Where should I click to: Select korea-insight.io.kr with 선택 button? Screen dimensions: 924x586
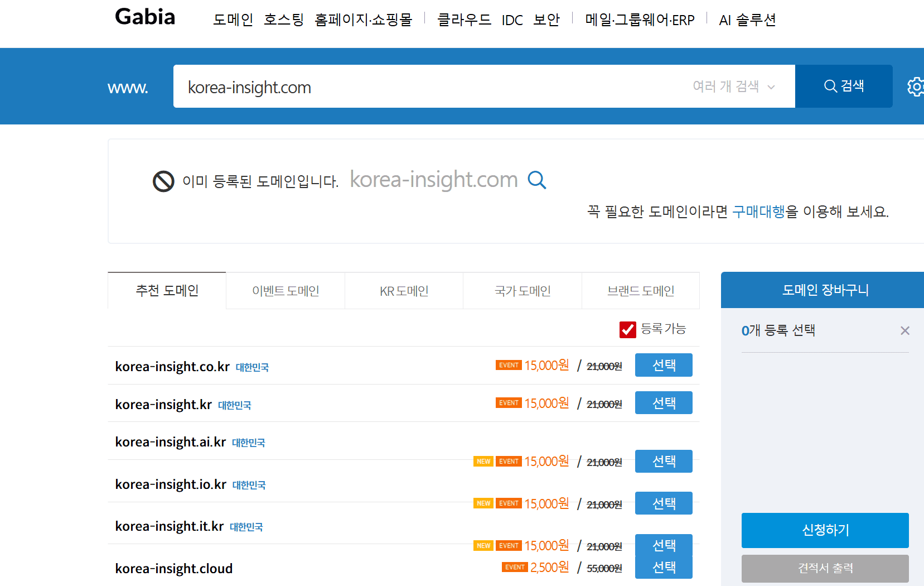coord(664,503)
